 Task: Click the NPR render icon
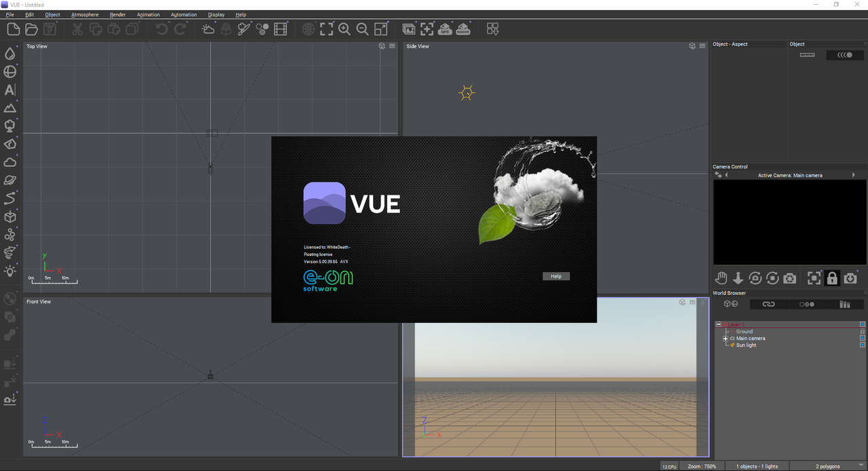pyautogui.click(x=445, y=29)
